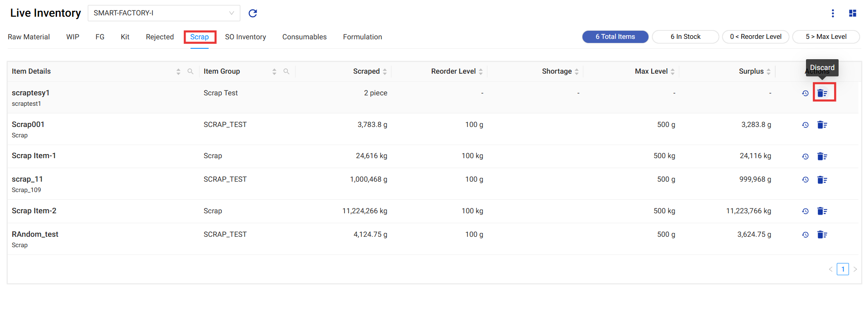This screenshot has height=324, width=868.
Task: Filter by 6 Total Items
Action: tap(615, 37)
